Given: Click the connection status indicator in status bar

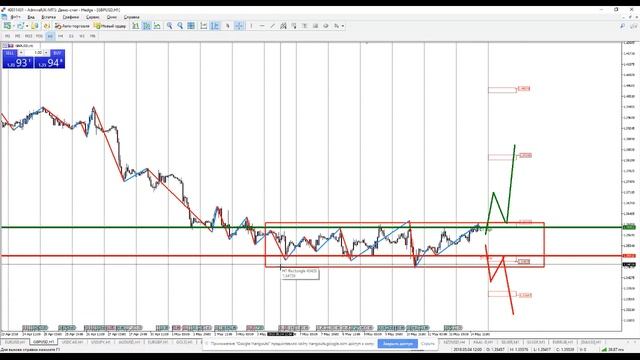Looking at the screenshot, I should (613, 349).
